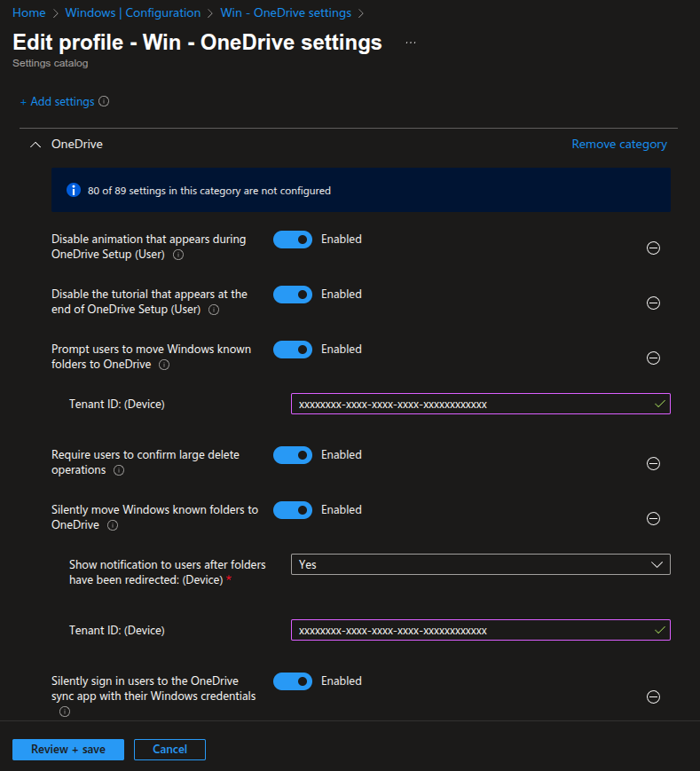Toggle off Disable animation during OneDrive Setup
This screenshot has height=771, width=700.
point(293,239)
